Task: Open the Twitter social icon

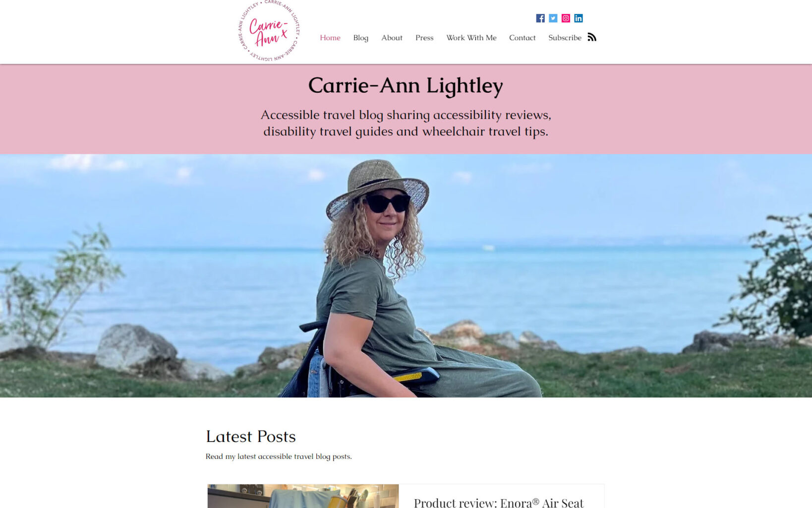Action: [553, 18]
